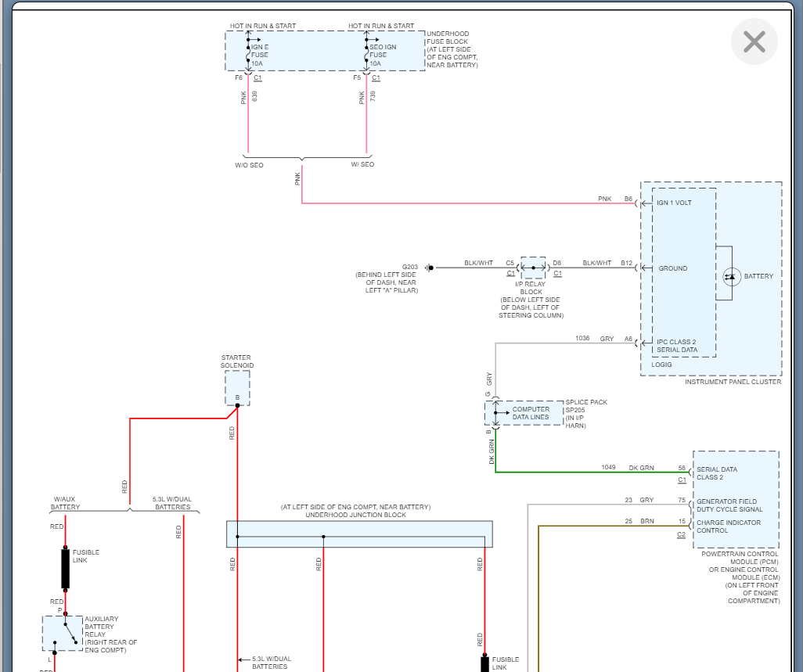The width and height of the screenshot is (803, 672).
Task: Select the battery indicator lamp symbol
Action: (731, 276)
